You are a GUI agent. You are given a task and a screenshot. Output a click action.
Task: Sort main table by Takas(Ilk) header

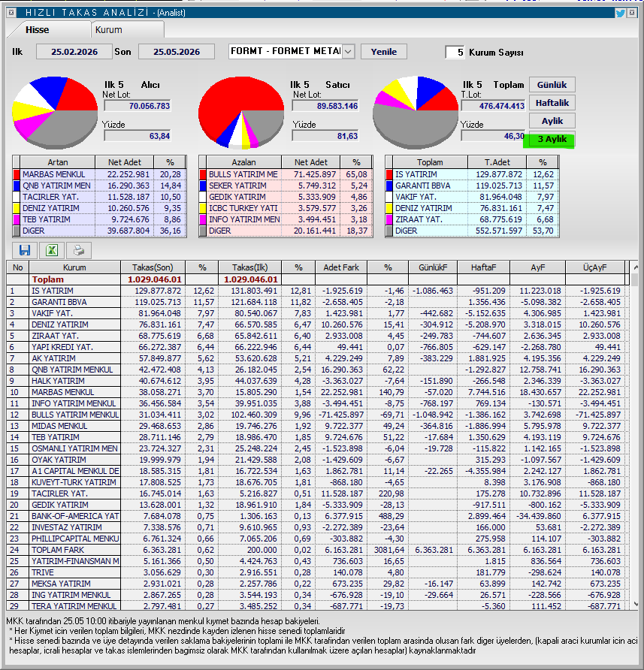(x=249, y=267)
